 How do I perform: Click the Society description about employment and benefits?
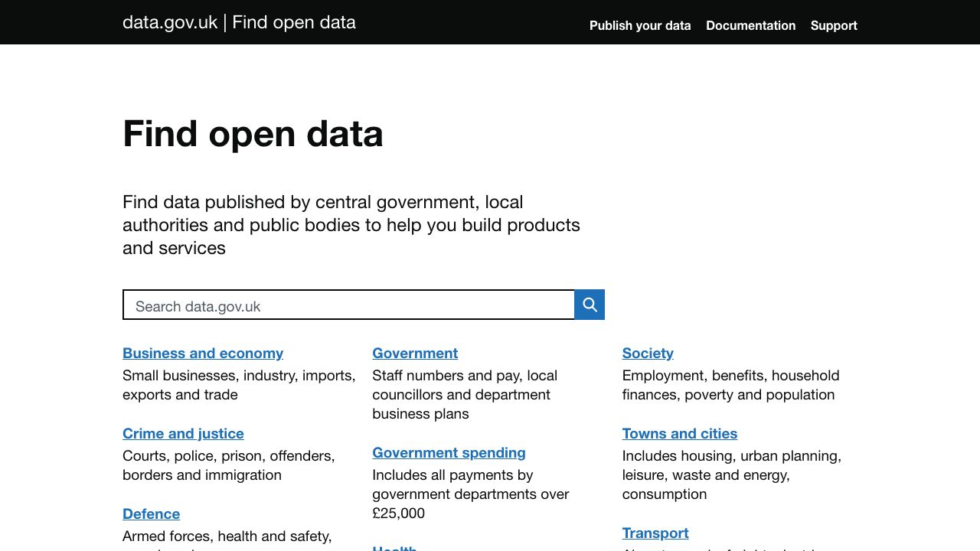[x=730, y=385]
